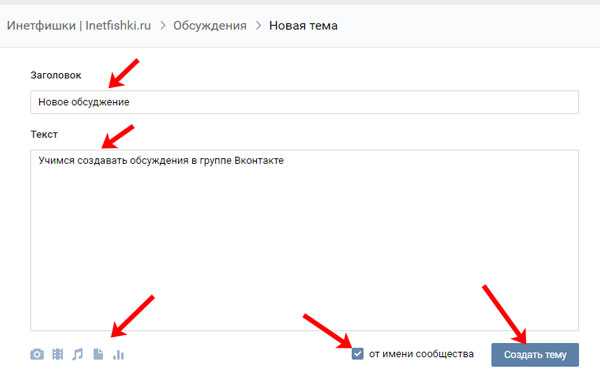Add a poll using the chart icon
The image size is (600, 390).
coord(119,355)
